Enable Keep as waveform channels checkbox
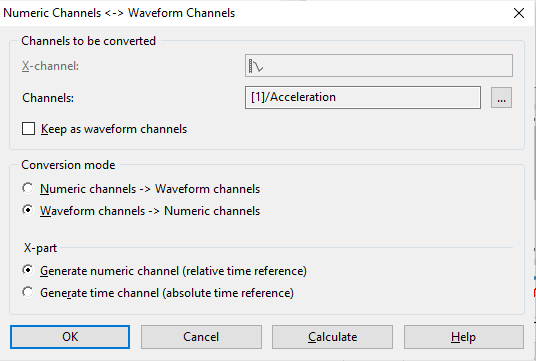This screenshot has width=536, height=361. pos(28,129)
